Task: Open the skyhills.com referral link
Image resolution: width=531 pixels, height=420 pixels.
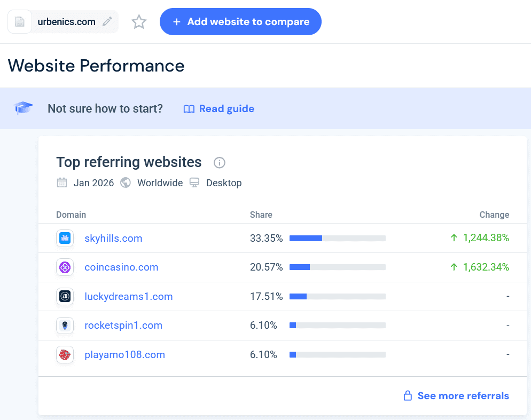Action: (x=113, y=238)
